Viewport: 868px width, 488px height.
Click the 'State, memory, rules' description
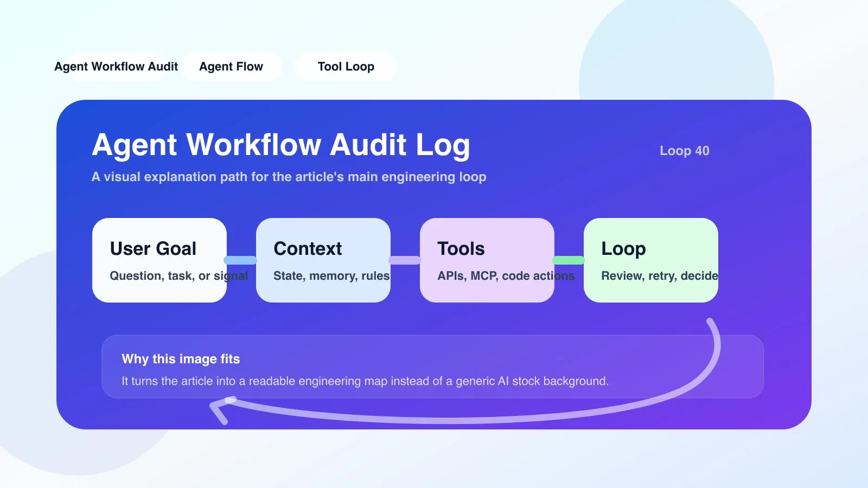point(331,276)
